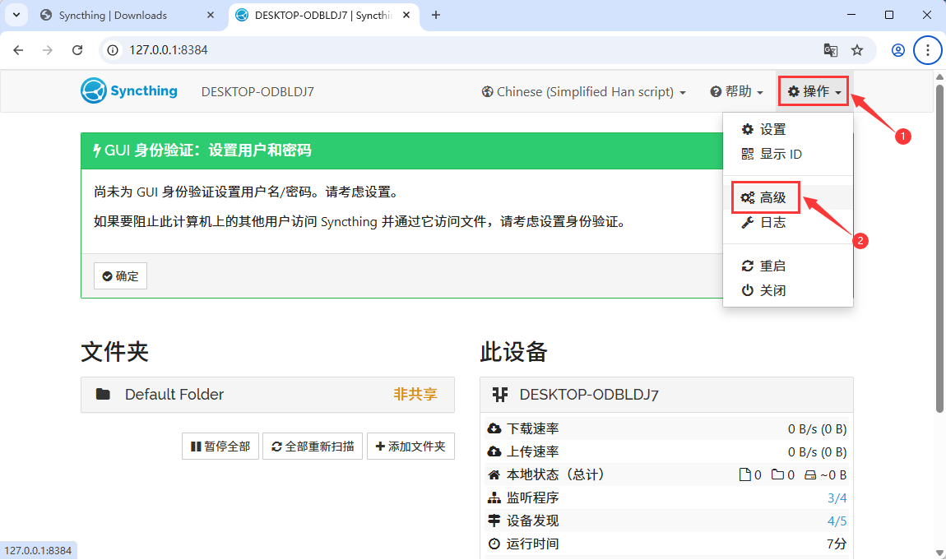The height and width of the screenshot is (560, 946).
Task: Expand the DESKTOP-ODBLDJ7 device panel header
Action: tap(666, 395)
